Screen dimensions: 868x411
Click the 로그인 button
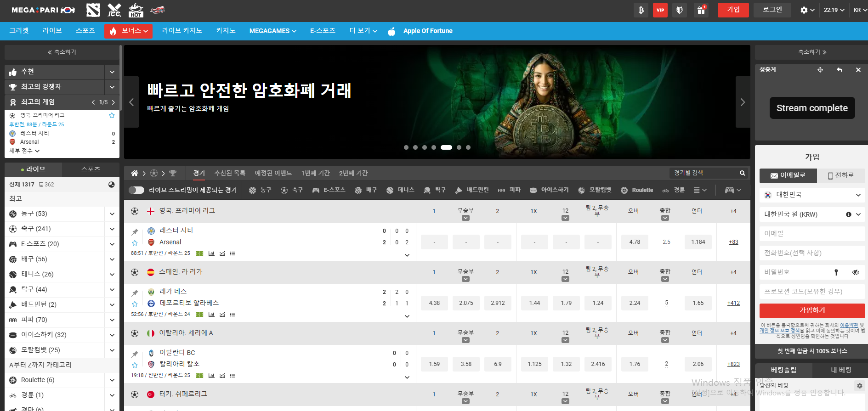pos(772,10)
